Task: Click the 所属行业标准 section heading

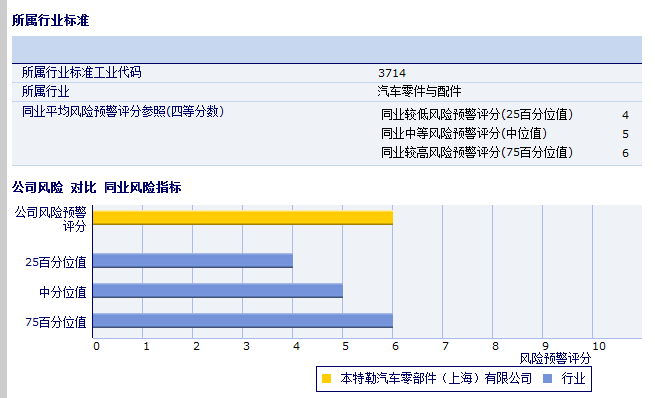Action: (x=51, y=20)
